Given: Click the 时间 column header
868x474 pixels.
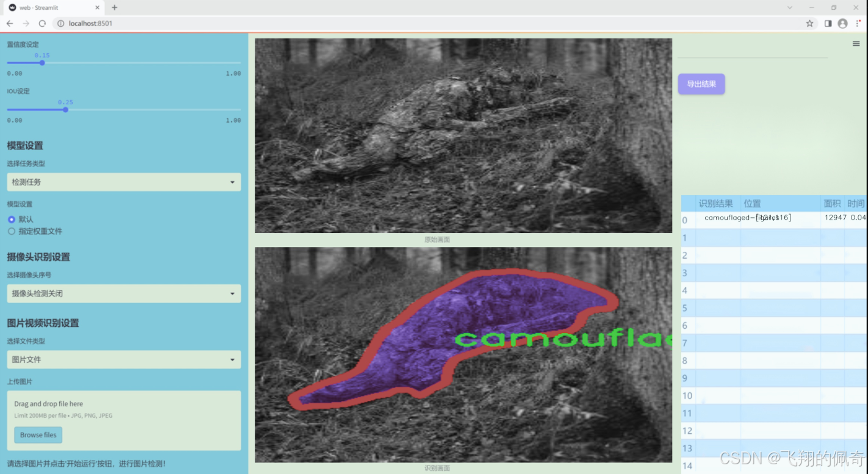Looking at the screenshot, I should pos(856,204).
